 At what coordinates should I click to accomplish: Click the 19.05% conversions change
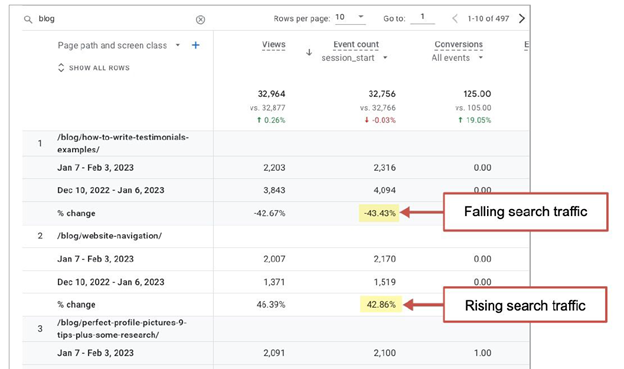coord(474,120)
